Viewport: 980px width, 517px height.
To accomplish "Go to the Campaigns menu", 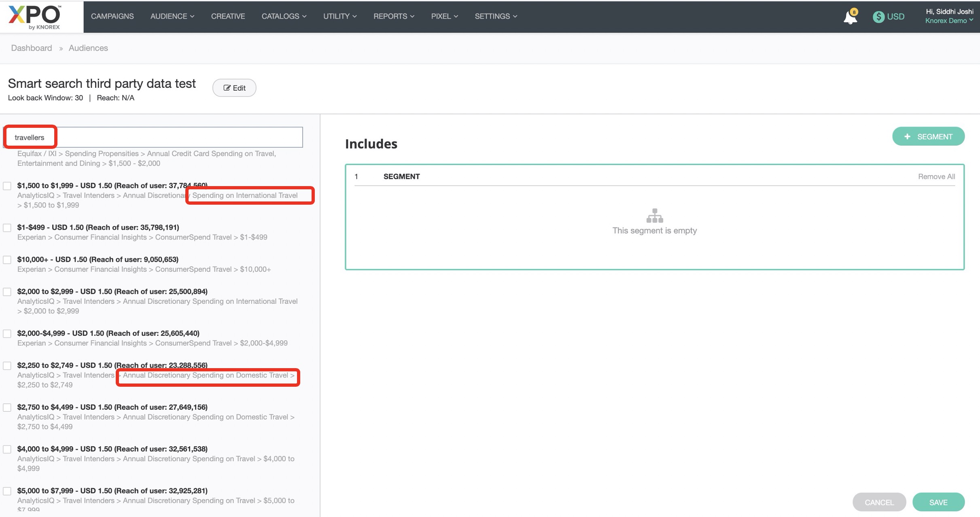I will pyautogui.click(x=112, y=16).
